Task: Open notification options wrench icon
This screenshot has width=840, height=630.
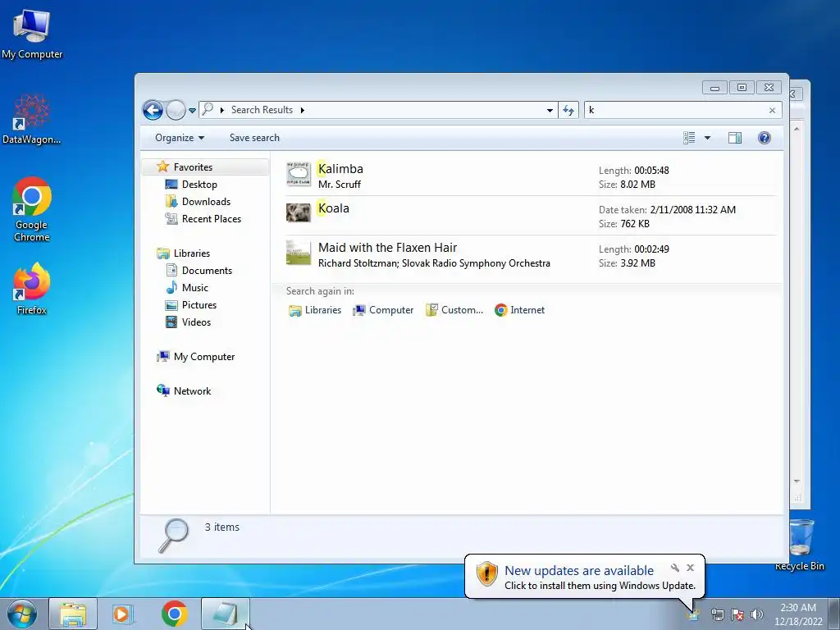Action: click(675, 568)
